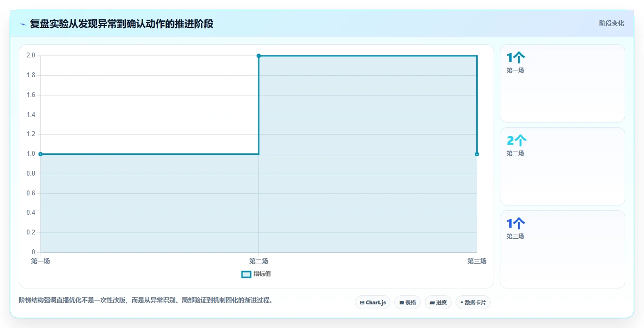Click the 阶段变化 label in header

[x=611, y=23]
